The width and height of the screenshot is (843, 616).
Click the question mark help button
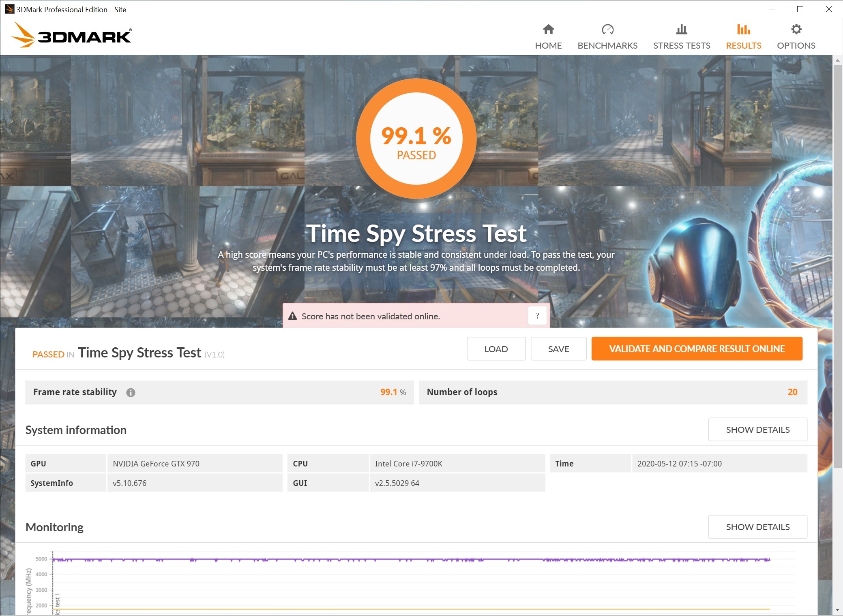click(537, 316)
